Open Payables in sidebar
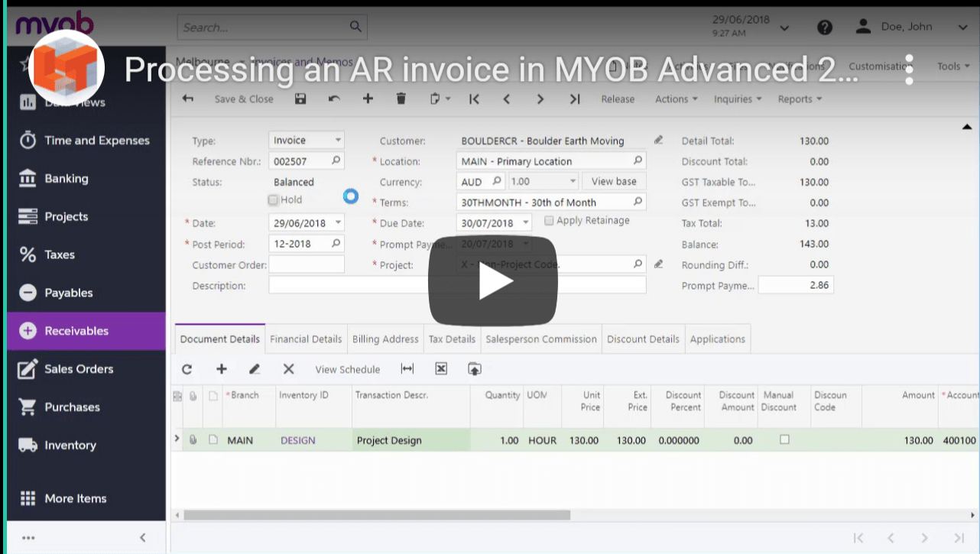 86,293
